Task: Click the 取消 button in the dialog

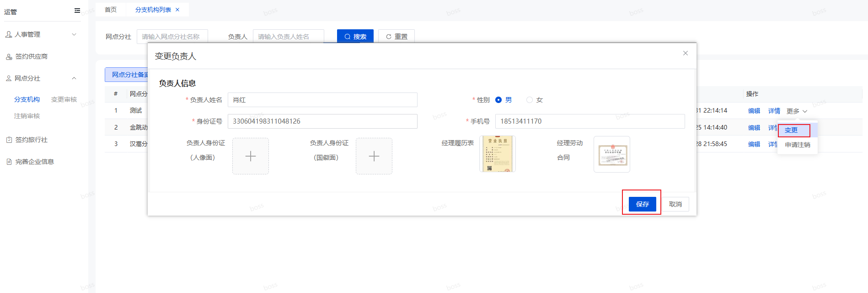Action: point(675,204)
